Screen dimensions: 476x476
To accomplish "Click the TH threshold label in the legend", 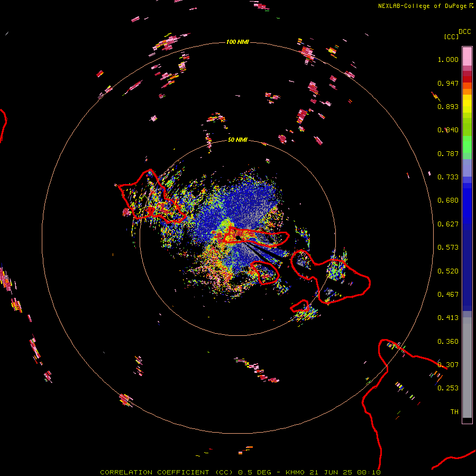I will [x=454, y=412].
